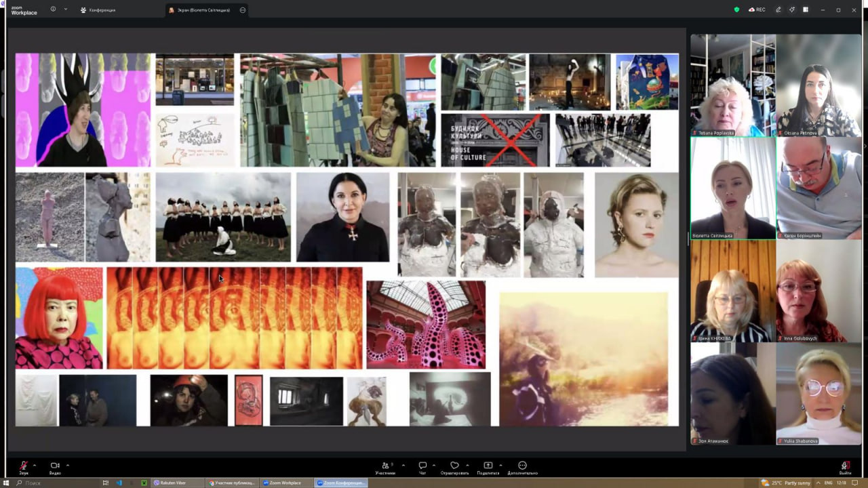Screen dimensions: 868x488
Task: Click the blue VS Code icon on the taskbar
Action: [x=119, y=483]
